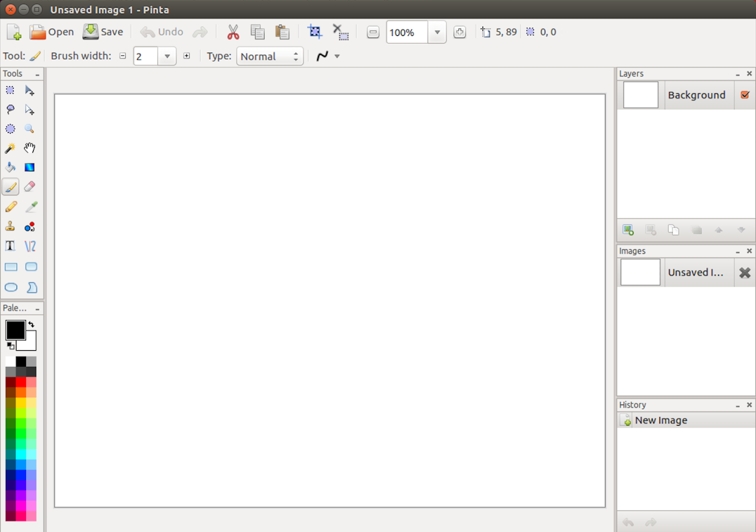Expand the zoom level dropdown
The height and width of the screenshot is (532, 756).
[437, 32]
